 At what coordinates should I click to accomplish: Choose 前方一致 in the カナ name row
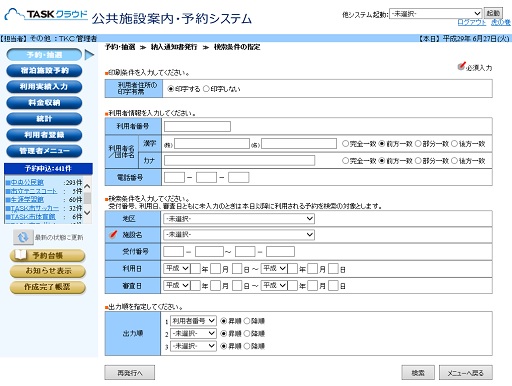click(x=382, y=161)
